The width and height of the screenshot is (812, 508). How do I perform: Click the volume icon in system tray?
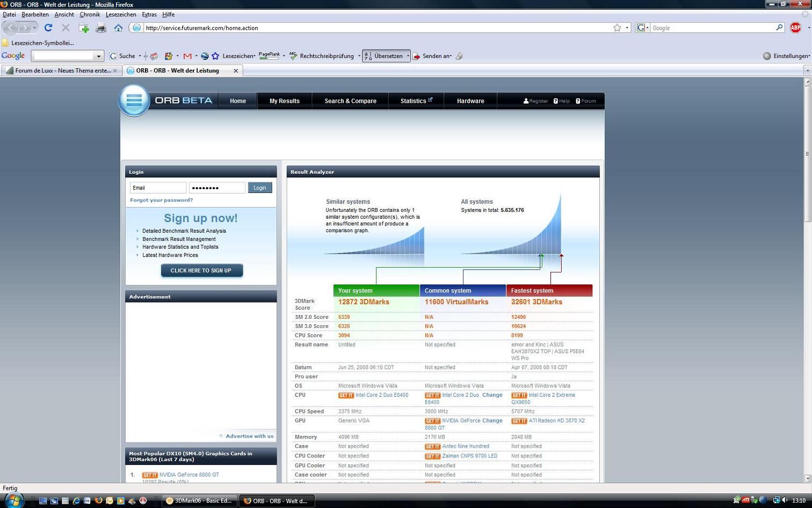tap(784, 500)
